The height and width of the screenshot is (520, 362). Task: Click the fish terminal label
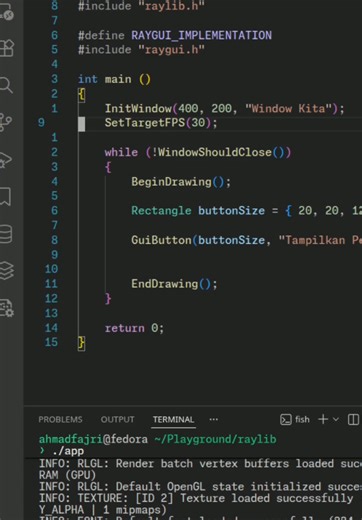click(302, 419)
